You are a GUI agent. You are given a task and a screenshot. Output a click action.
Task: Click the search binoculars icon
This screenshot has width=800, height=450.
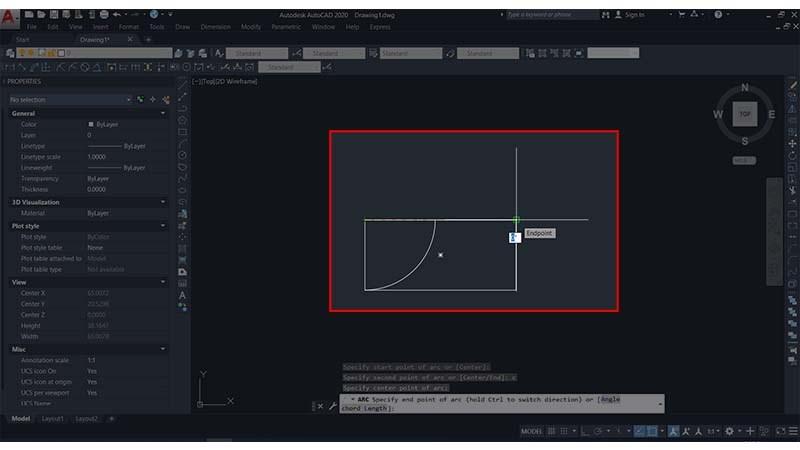tap(606, 15)
